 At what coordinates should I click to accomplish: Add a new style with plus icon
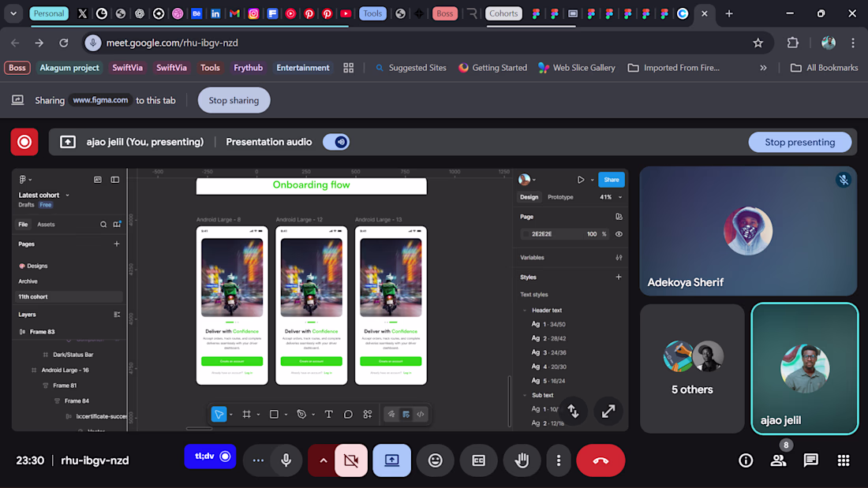tap(619, 277)
